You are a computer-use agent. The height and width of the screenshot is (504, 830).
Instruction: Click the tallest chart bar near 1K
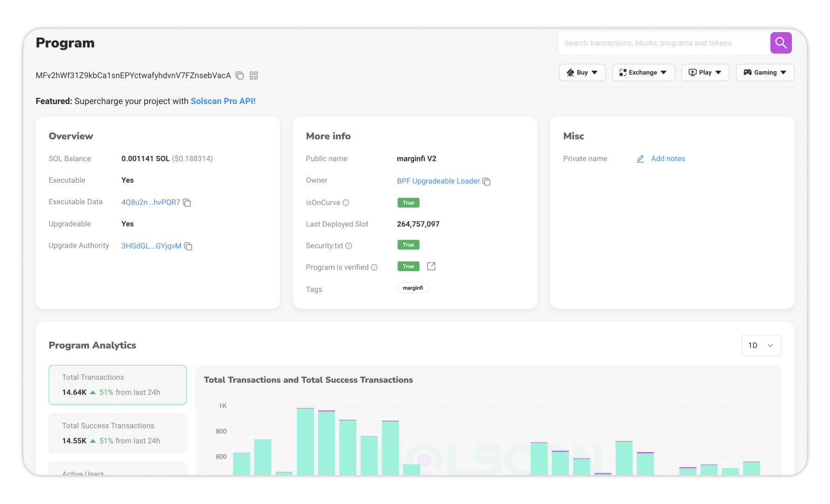coord(305,441)
